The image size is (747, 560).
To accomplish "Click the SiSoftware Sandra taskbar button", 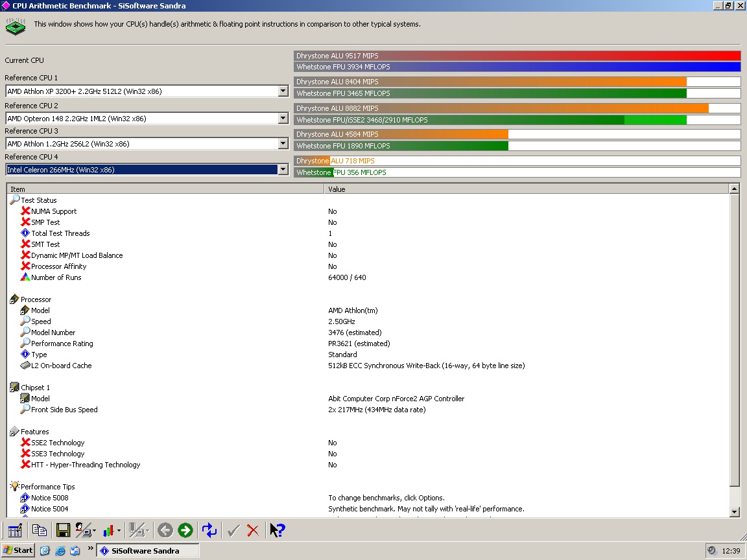I will (x=148, y=550).
